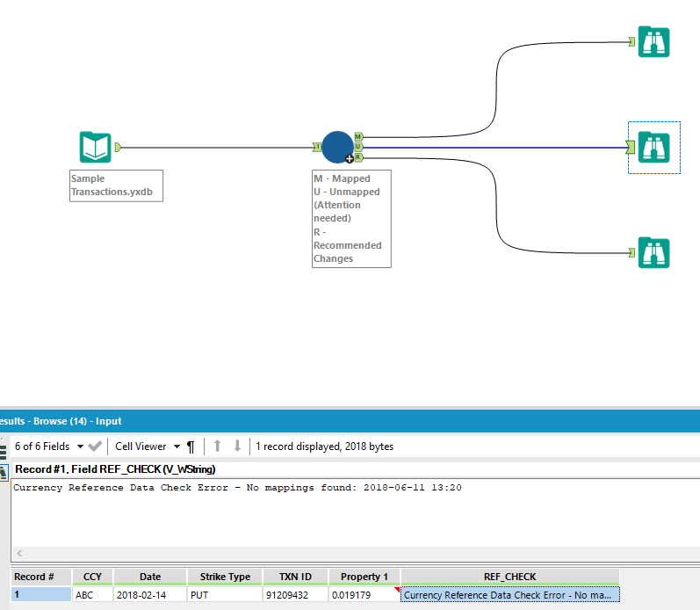Click the 1 record displayed status text
700x610 pixels.
pyautogui.click(x=324, y=447)
